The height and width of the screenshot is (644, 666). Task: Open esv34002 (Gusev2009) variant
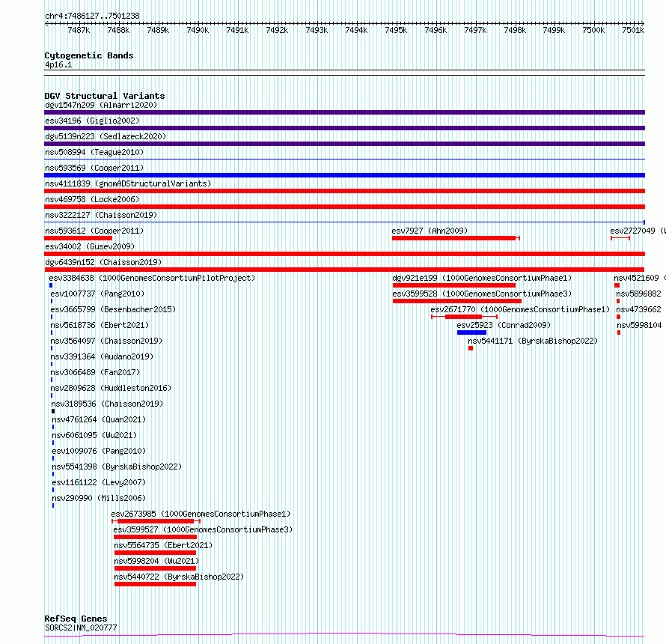pos(90,246)
